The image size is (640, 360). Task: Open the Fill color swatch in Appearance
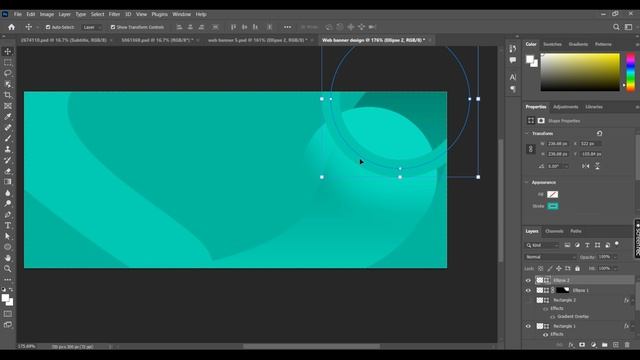[552, 195]
